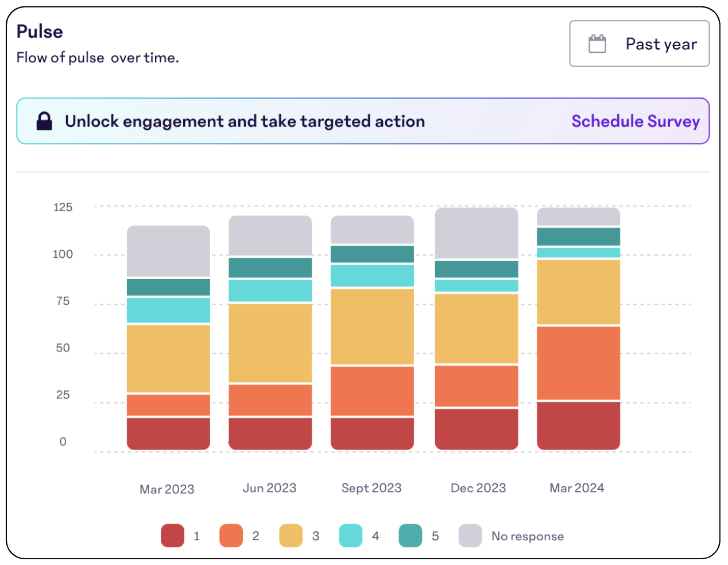Click the Unlock engagement banner
The image size is (728, 565).
point(245,121)
